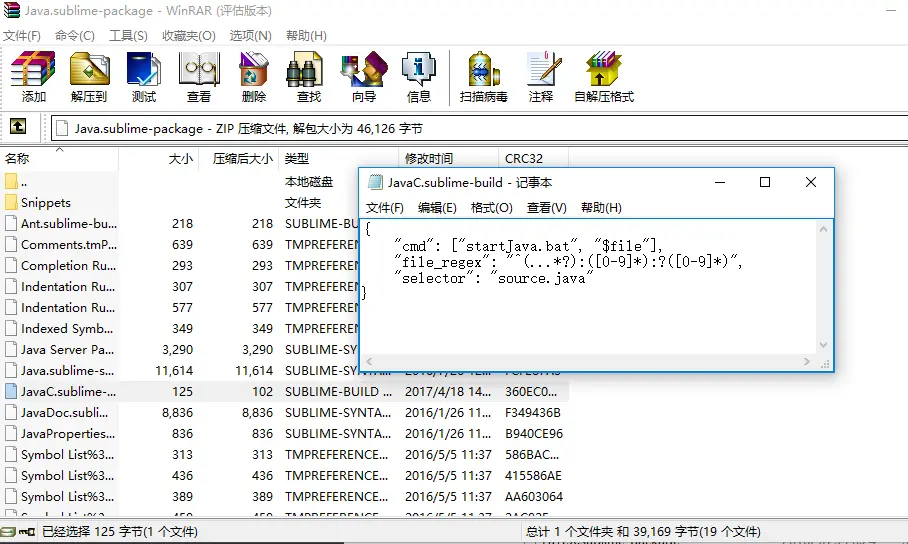Image resolution: width=908 pixels, height=544 pixels.
Task: Open Notepad Format menu (格式(O))
Action: pos(492,207)
